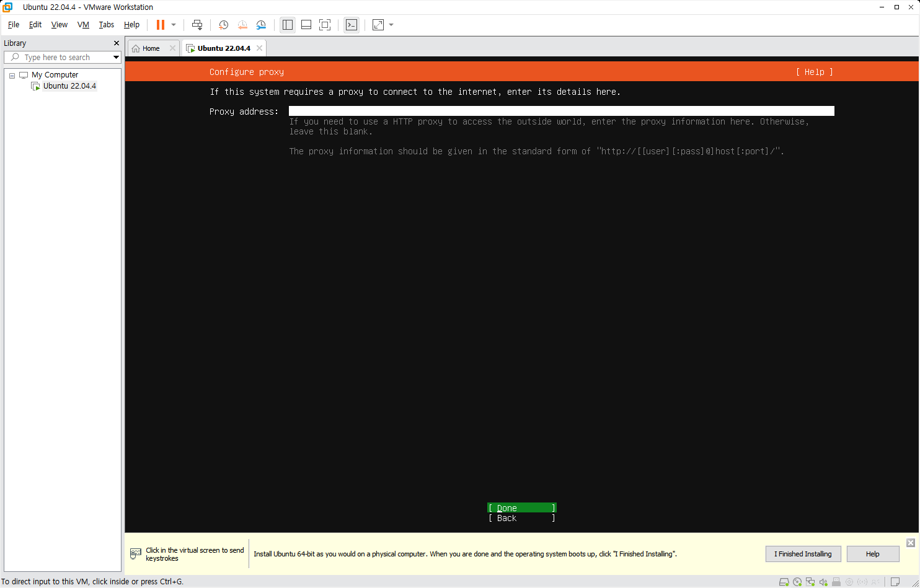Open the View menu

coord(60,25)
